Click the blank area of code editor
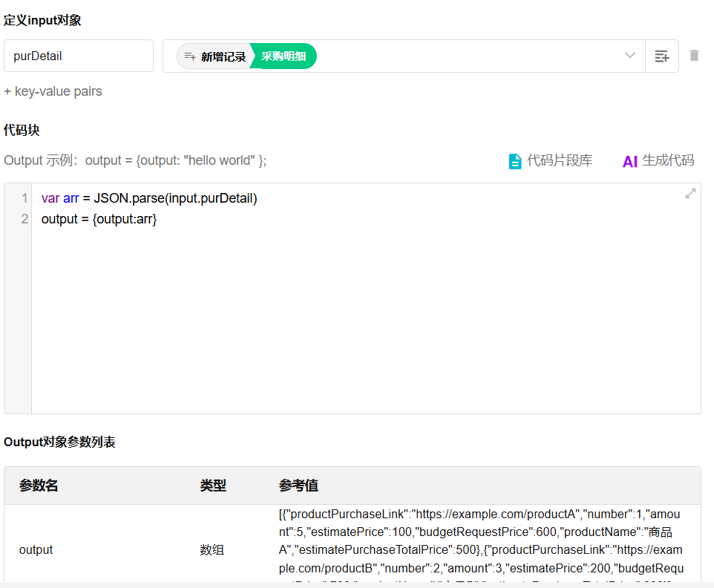This screenshot has height=588, width=714. 366,318
